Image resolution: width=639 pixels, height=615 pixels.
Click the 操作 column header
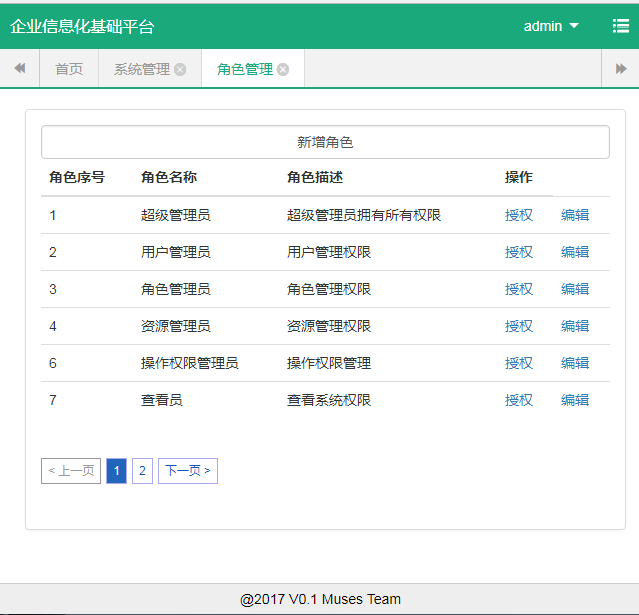[519, 177]
